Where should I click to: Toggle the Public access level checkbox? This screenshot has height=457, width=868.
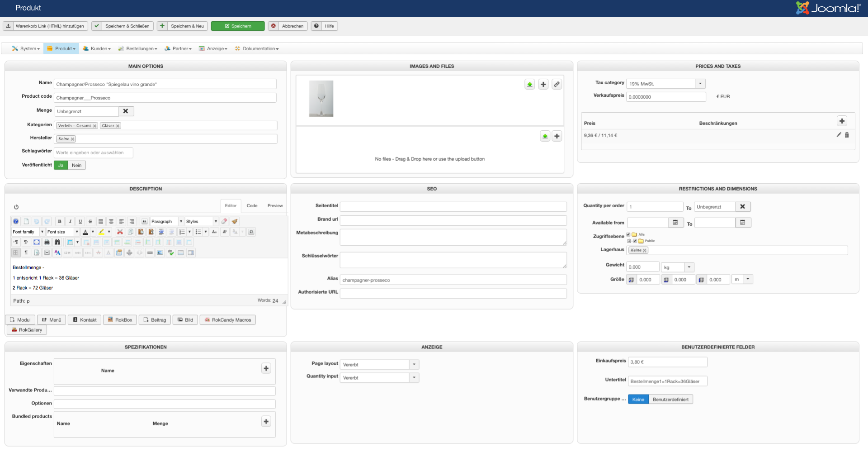635,241
